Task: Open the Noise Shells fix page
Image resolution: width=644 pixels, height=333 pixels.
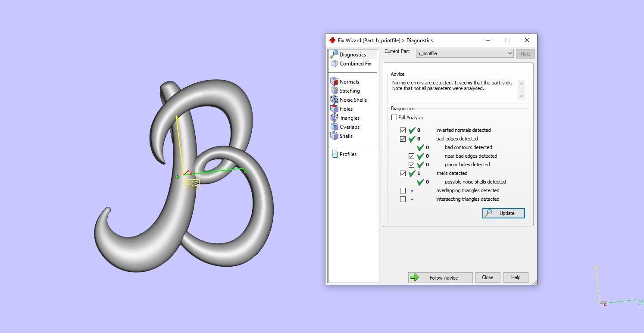Action: tap(353, 100)
